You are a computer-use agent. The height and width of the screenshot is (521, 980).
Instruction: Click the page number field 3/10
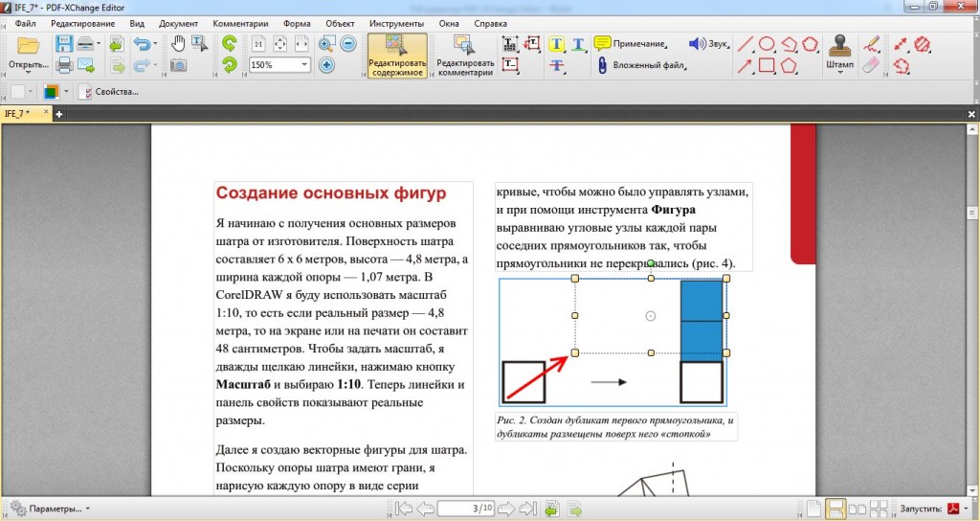(466, 509)
